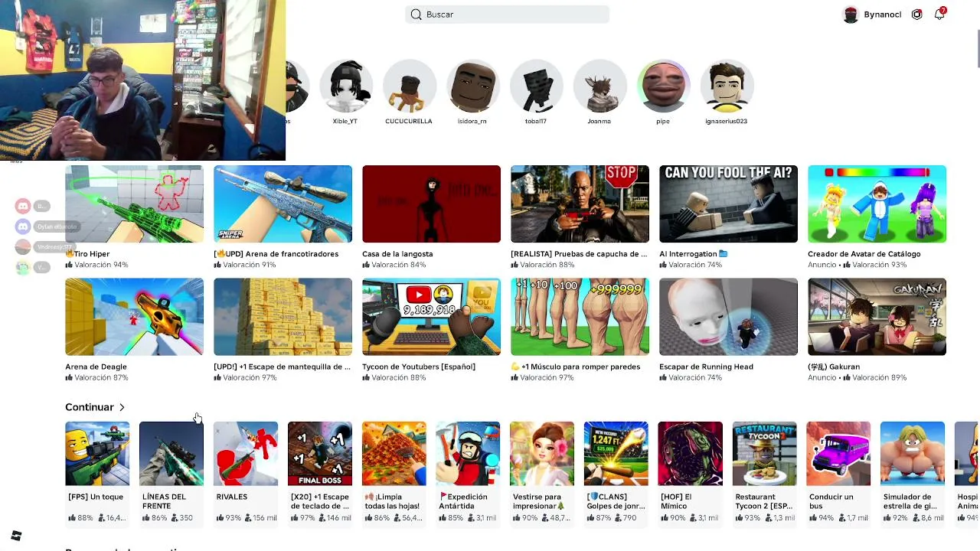Image resolution: width=980 pixels, height=551 pixels.
Task: Open the Restaurant Tycoon 2 game icon
Action: tap(765, 453)
